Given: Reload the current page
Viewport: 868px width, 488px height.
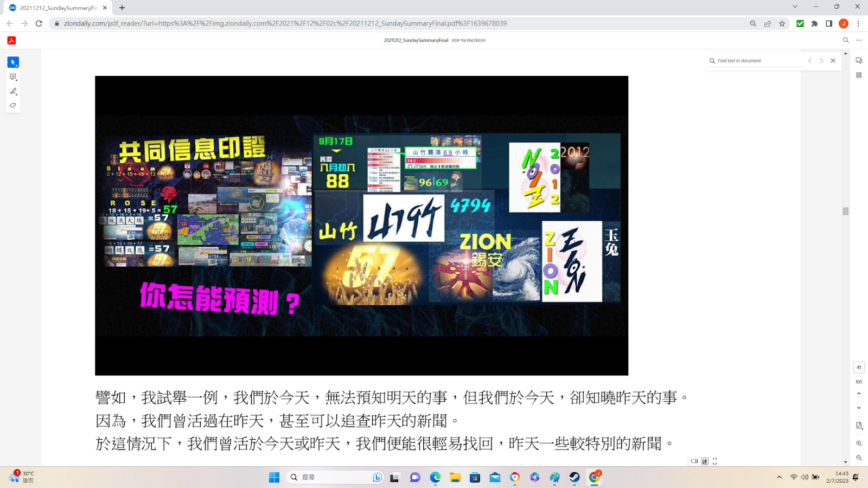Looking at the screenshot, I should (x=39, y=23).
